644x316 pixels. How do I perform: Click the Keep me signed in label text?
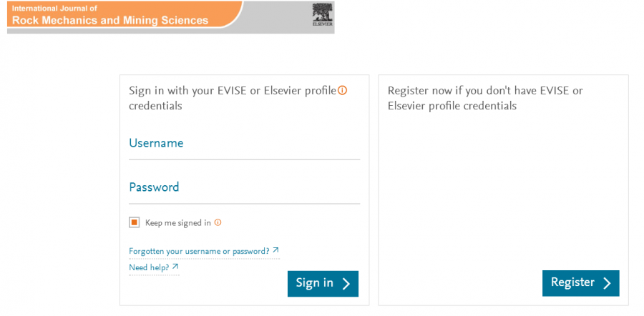tap(177, 223)
